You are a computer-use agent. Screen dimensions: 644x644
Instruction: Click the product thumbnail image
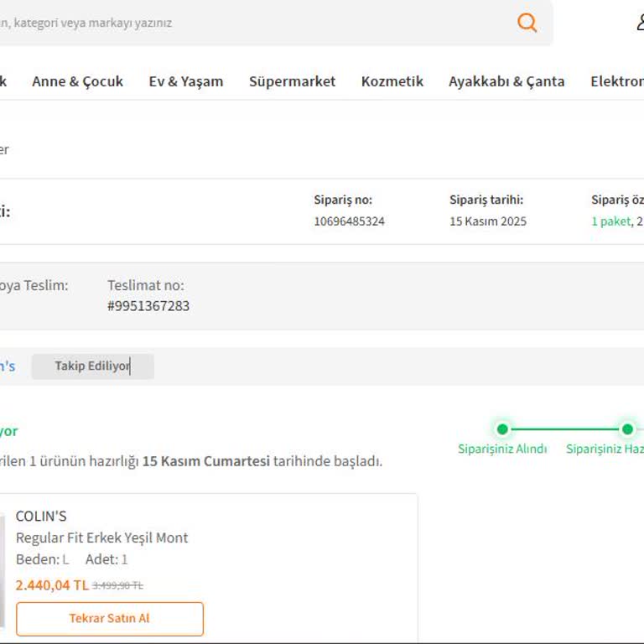(2, 570)
